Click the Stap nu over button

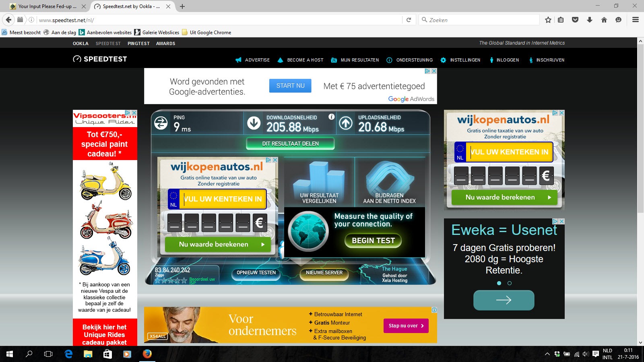pos(406,326)
